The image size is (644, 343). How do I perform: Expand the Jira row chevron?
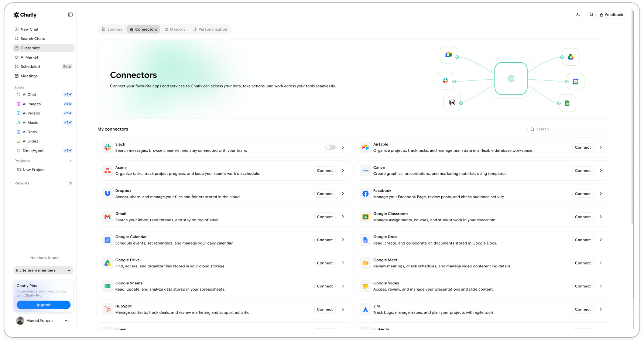(x=601, y=309)
